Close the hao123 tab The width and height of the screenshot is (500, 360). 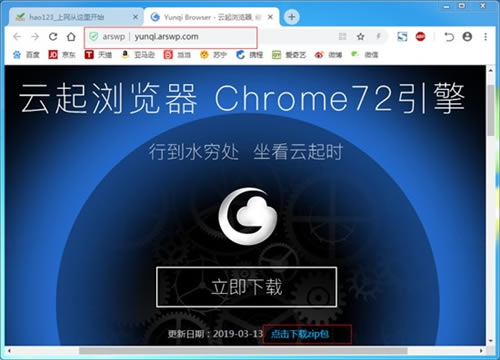135,17
